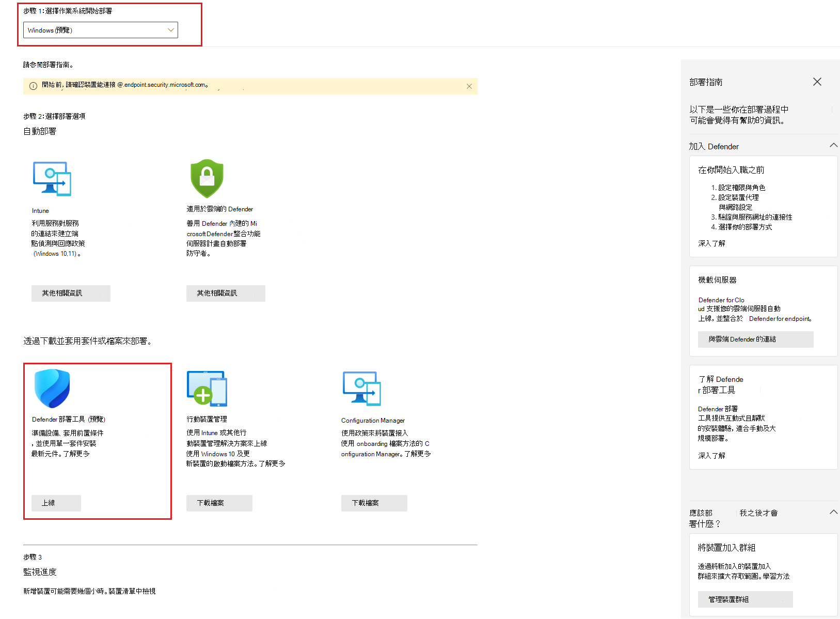Click the 請參閱部署指南 text

[49, 65]
